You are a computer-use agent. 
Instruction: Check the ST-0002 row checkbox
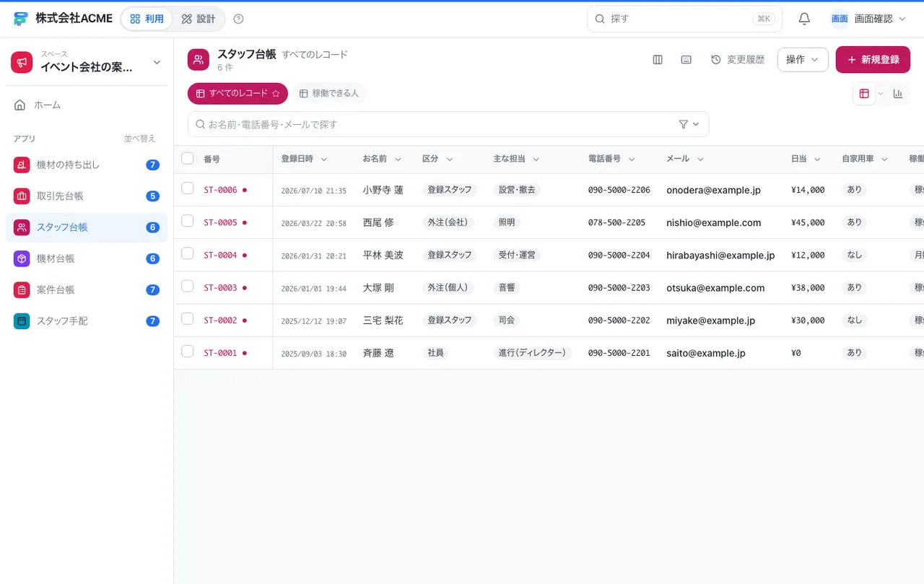point(188,318)
